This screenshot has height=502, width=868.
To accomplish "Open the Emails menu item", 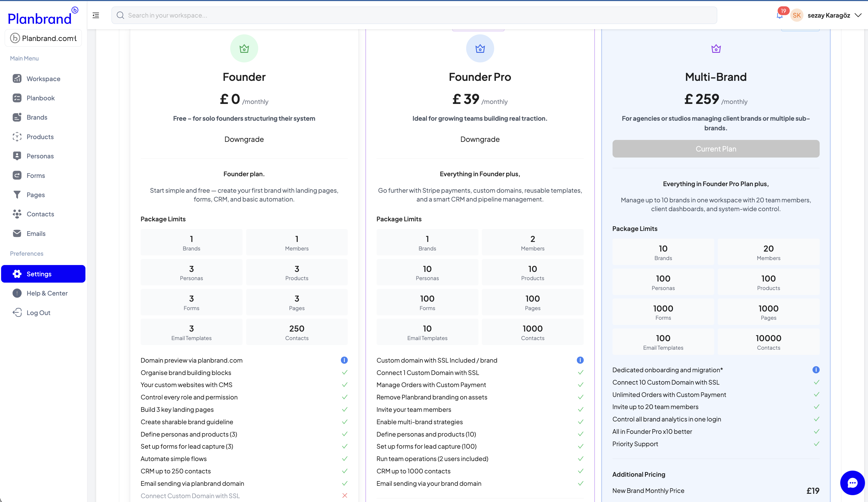I will [x=36, y=233].
